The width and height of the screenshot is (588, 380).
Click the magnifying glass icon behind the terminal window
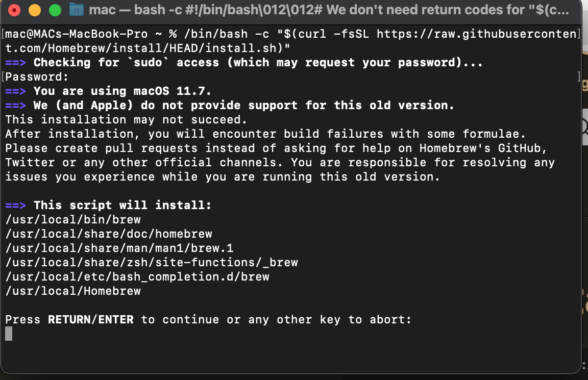tap(584, 125)
